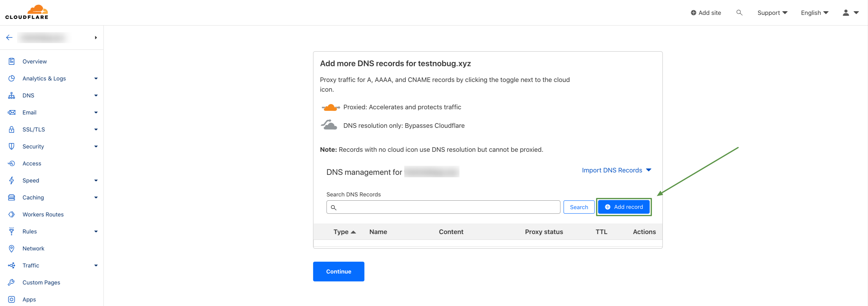Expand Email submenu arrow

(96, 113)
